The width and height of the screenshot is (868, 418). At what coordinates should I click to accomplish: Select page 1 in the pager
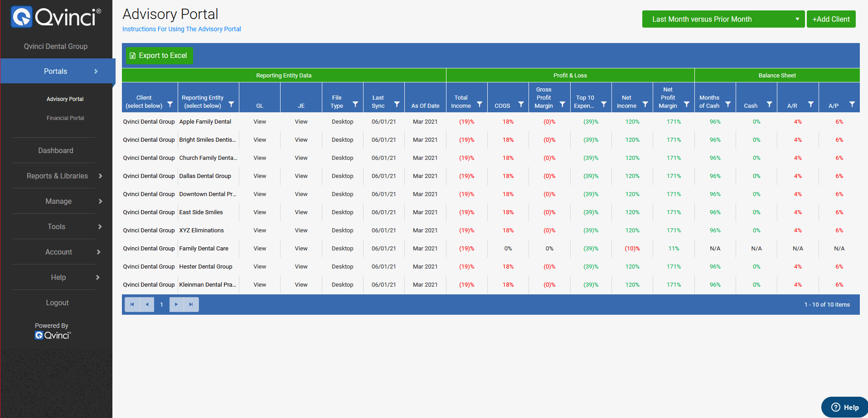click(x=161, y=304)
